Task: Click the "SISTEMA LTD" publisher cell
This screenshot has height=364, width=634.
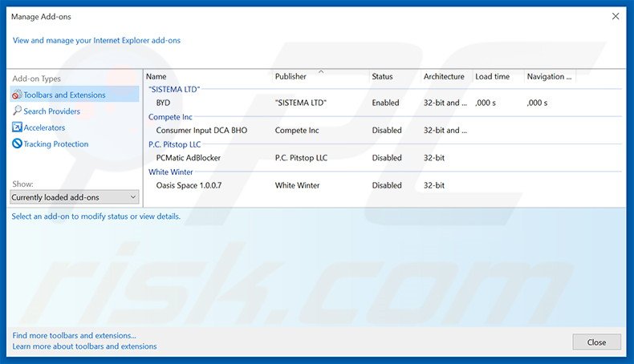Action: (x=300, y=103)
